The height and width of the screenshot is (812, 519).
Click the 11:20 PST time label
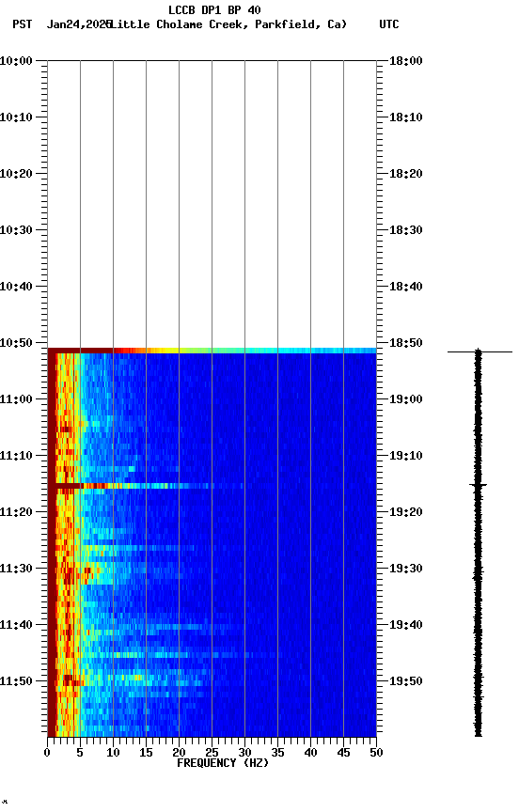coord(16,512)
